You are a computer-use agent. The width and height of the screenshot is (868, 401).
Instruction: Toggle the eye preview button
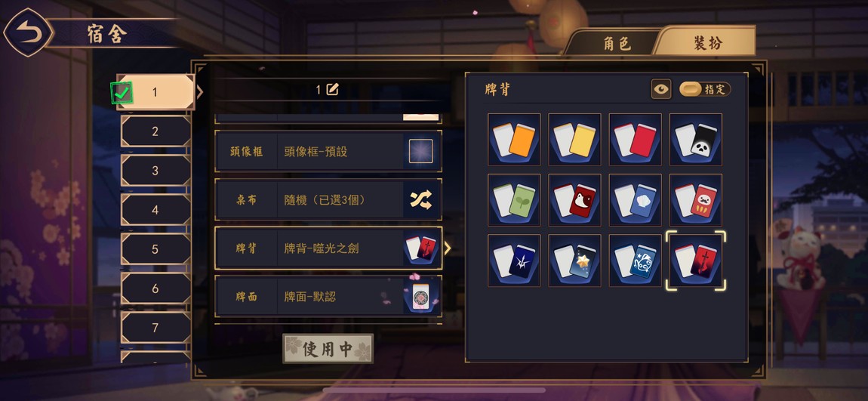pos(661,89)
